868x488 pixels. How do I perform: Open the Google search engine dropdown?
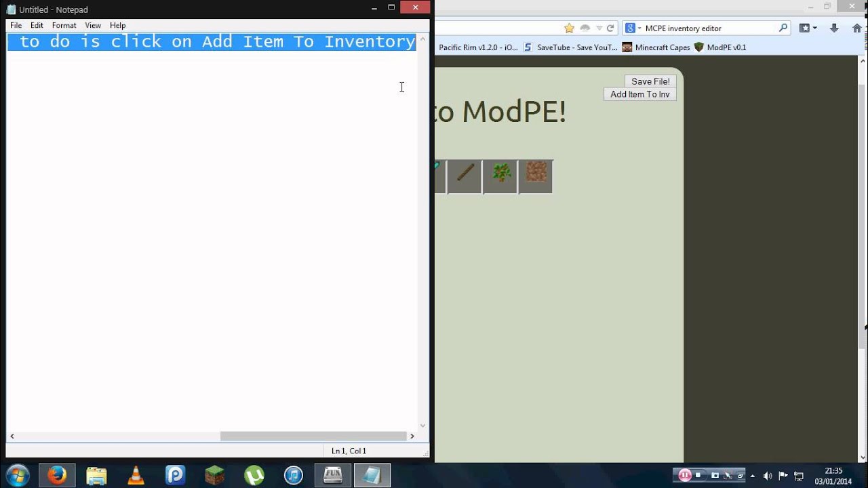[x=633, y=28]
